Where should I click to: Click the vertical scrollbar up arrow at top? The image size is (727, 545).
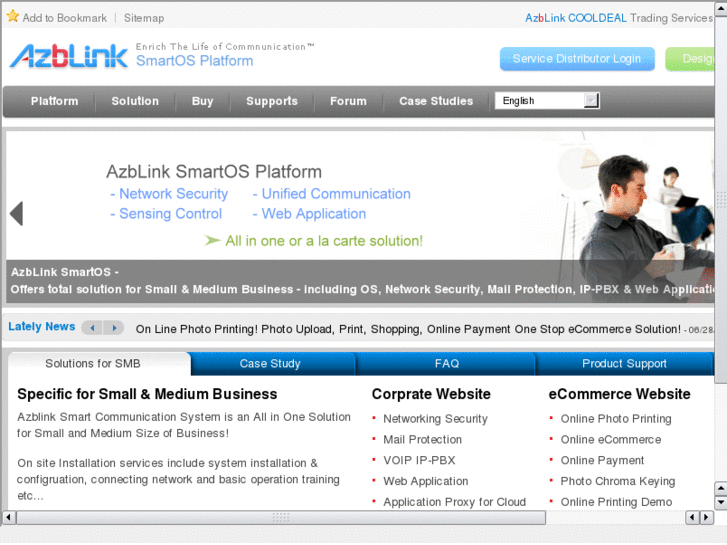tap(721, 9)
